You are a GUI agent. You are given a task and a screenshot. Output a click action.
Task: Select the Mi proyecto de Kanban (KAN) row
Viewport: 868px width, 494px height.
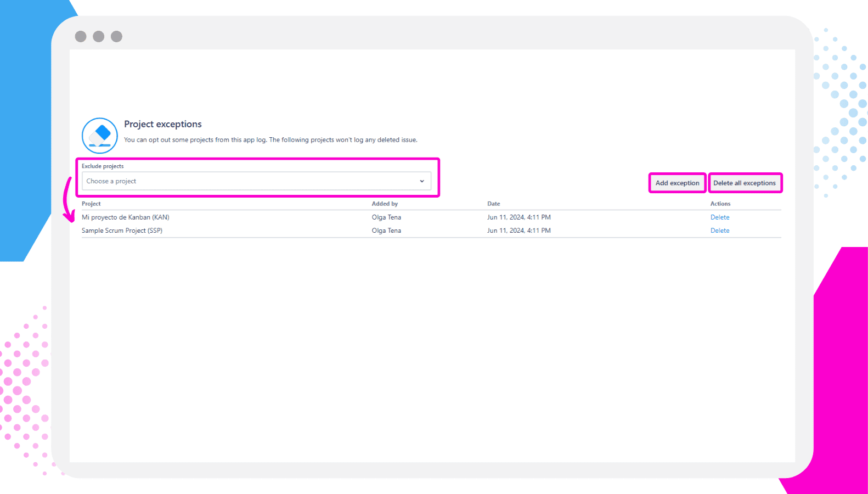coord(126,217)
